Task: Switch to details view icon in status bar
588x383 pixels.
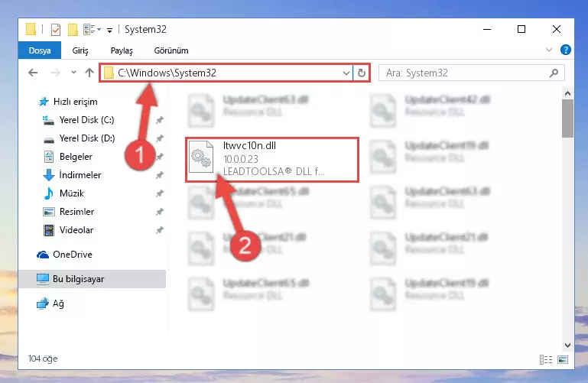Action: [546, 360]
